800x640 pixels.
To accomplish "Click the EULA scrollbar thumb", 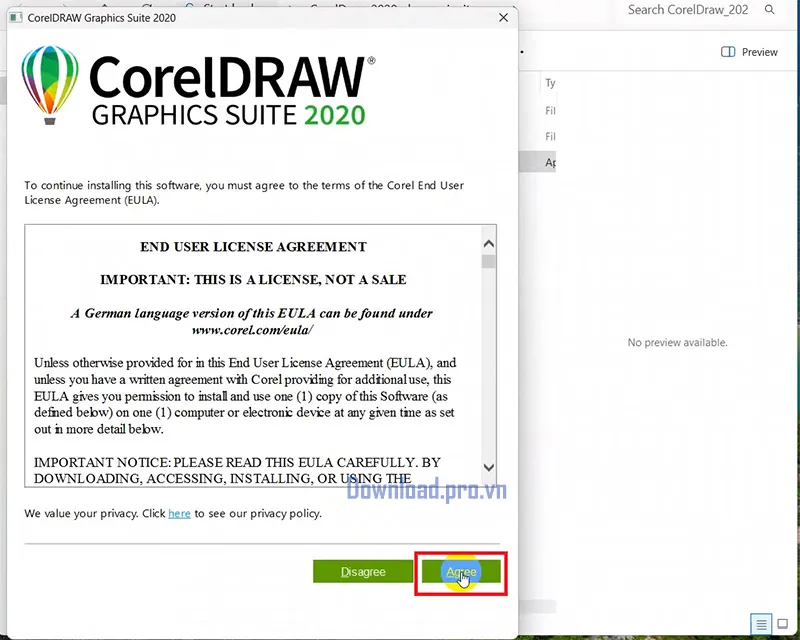I will [488, 262].
